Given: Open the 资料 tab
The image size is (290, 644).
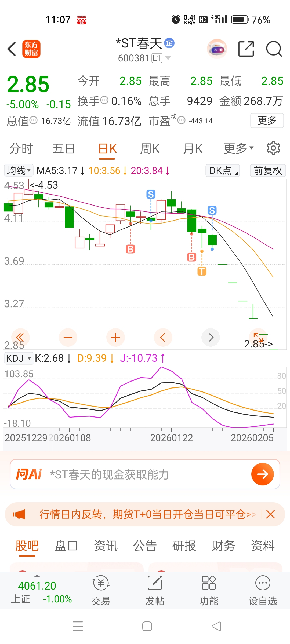Looking at the screenshot, I should pyautogui.click(x=263, y=546).
